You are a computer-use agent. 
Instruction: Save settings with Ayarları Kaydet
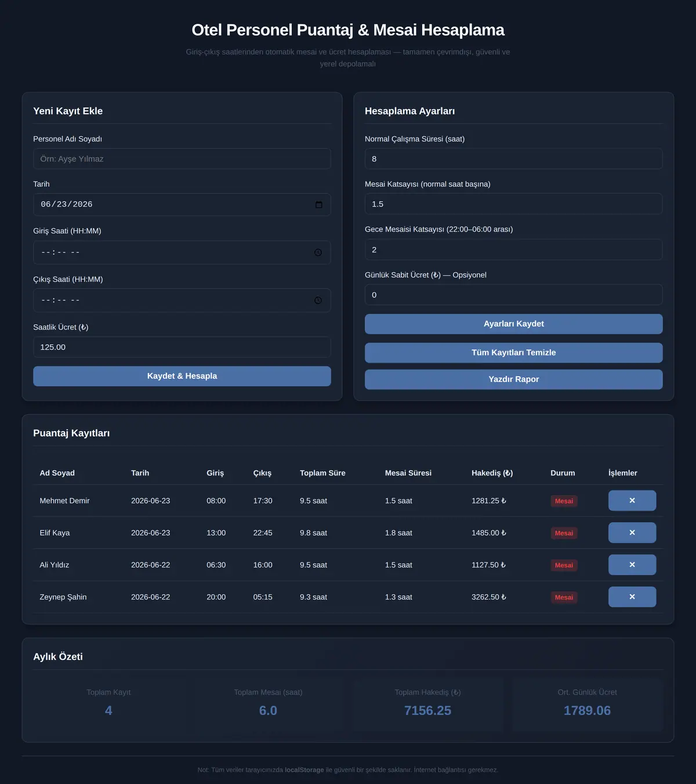click(x=514, y=324)
